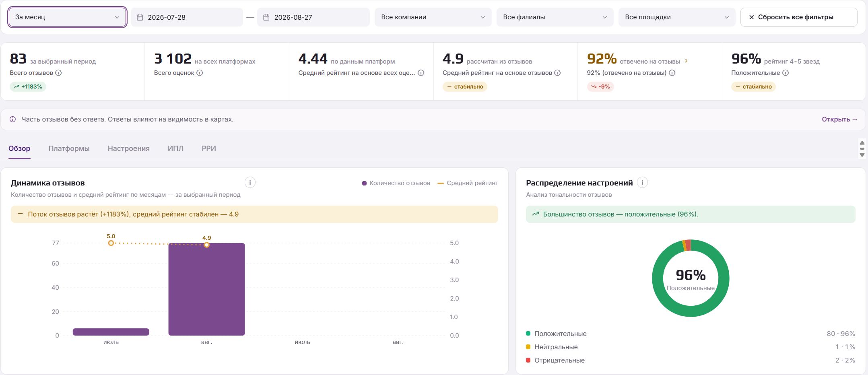Switch to the ИПЛ tab
868x375 pixels.
[x=175, y=148]
